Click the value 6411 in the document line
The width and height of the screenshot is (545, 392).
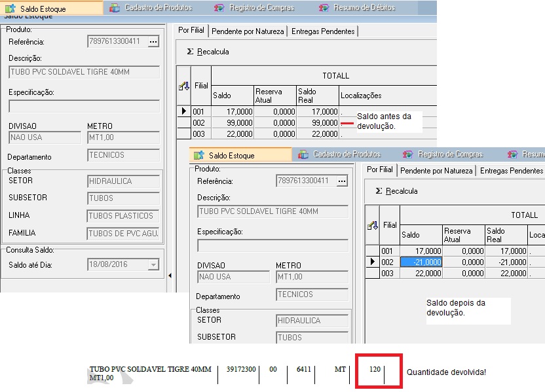tap(304, 370)
